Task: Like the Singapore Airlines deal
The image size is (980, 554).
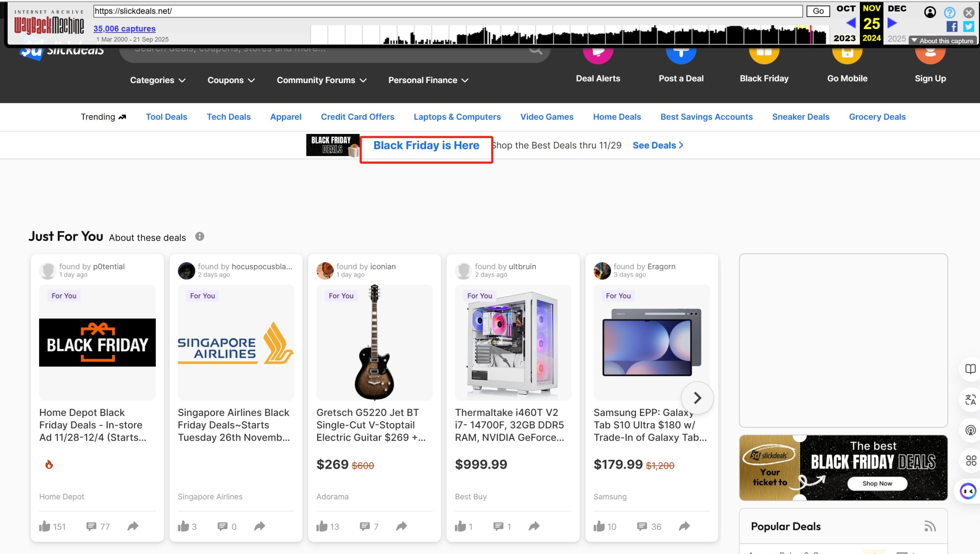Action: (x=183, y=526)
